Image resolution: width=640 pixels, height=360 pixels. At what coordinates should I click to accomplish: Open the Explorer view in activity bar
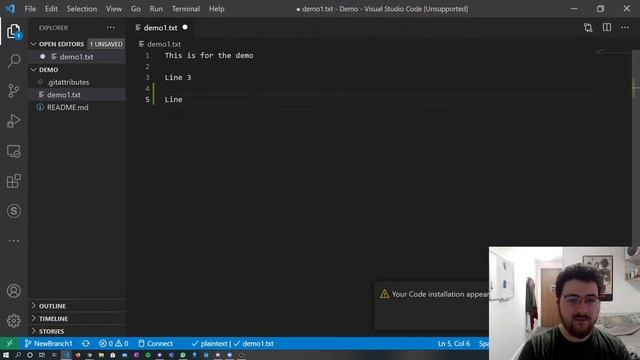(x=13, y=31)
